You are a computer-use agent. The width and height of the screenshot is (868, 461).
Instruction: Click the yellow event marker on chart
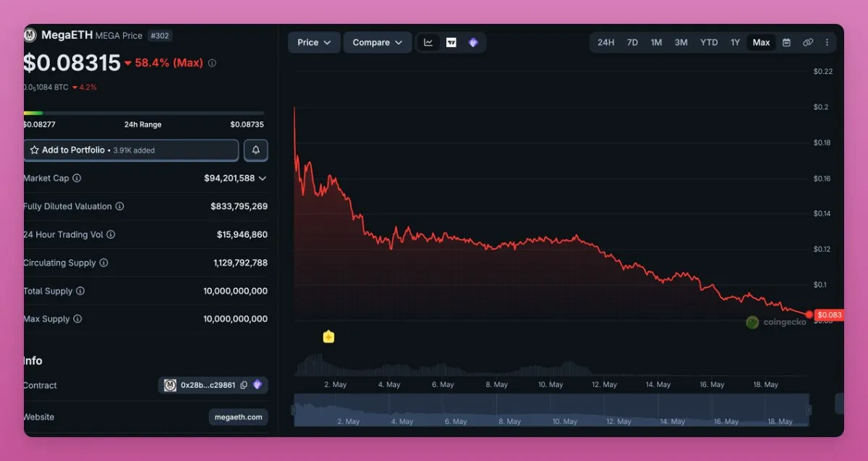point(328,337)
